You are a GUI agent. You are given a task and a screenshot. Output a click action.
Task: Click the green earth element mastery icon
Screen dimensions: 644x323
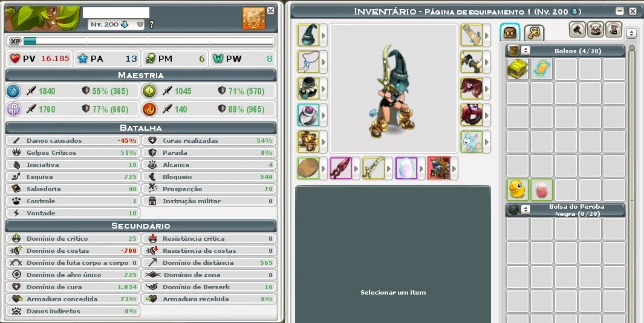pyautogui.click(x=149, y=91)
